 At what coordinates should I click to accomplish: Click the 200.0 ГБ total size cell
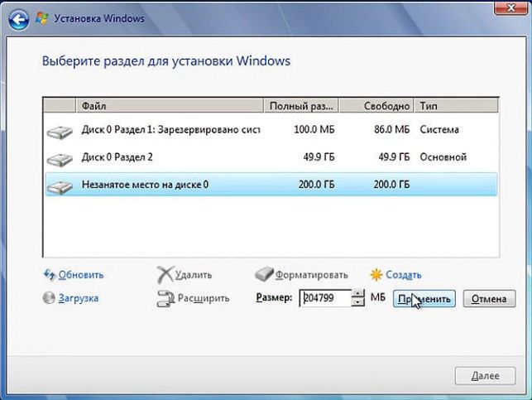point(317,185)
